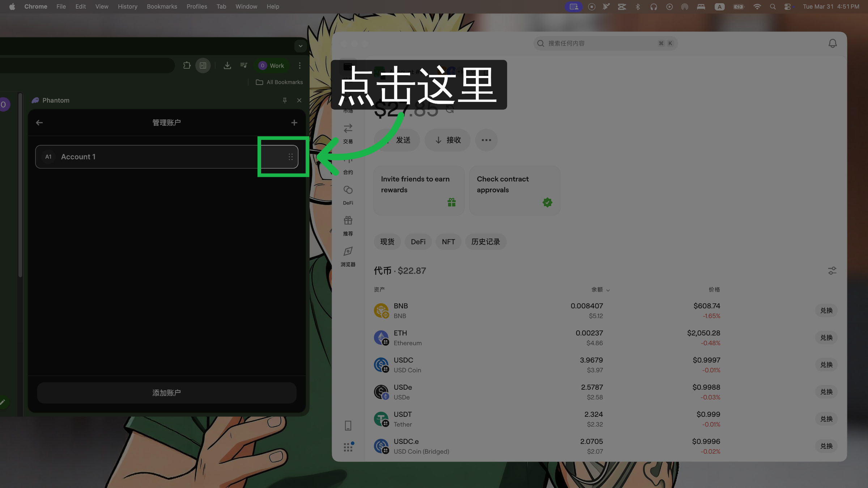Open the apps grid icon in sidebar
This screenshot has width=868, height=488.
pyautogui.click(x=348, y=447)
